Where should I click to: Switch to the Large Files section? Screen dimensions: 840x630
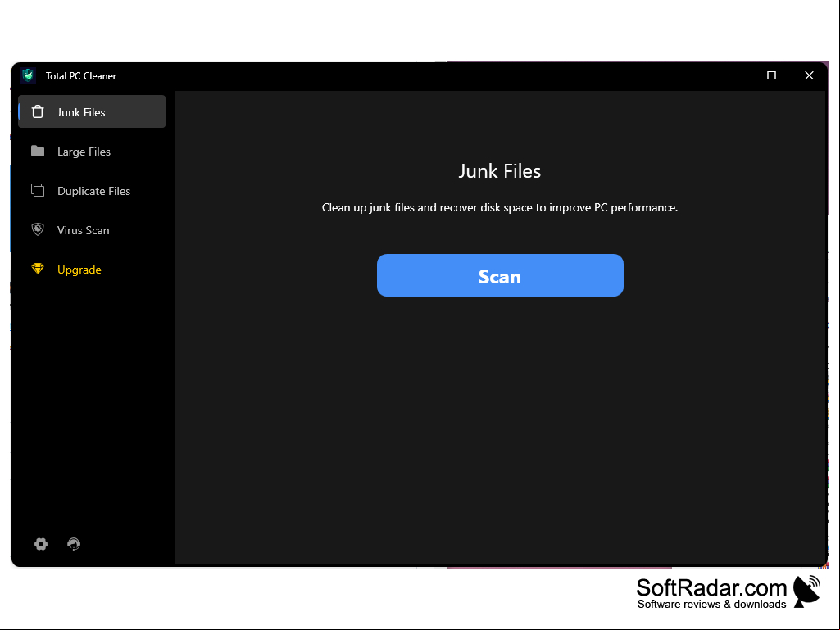tap(92, 151)
